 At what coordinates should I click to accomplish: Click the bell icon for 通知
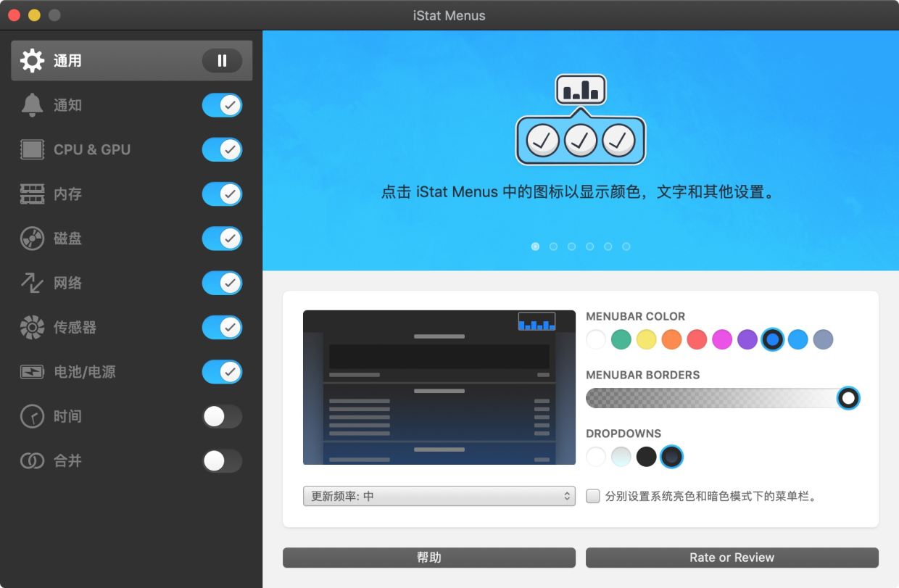pyautogui.click(x=32, y=105)
